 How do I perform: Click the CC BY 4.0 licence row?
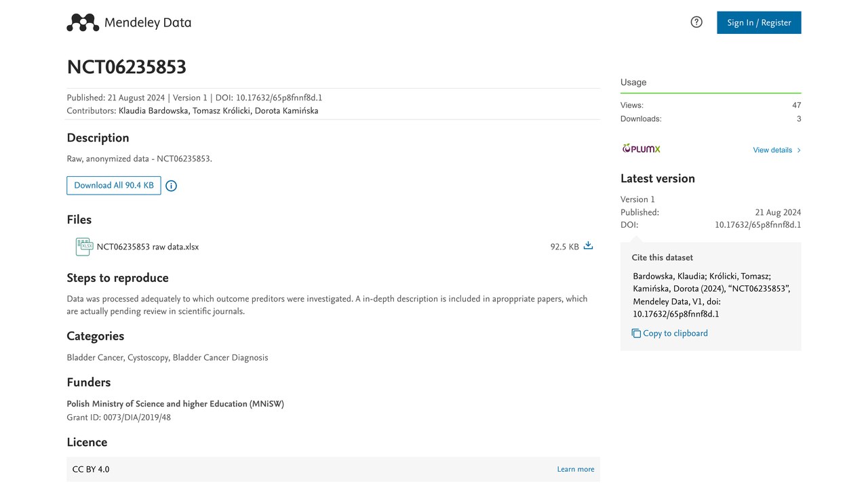pyautogui.click(x=333, y=469)
